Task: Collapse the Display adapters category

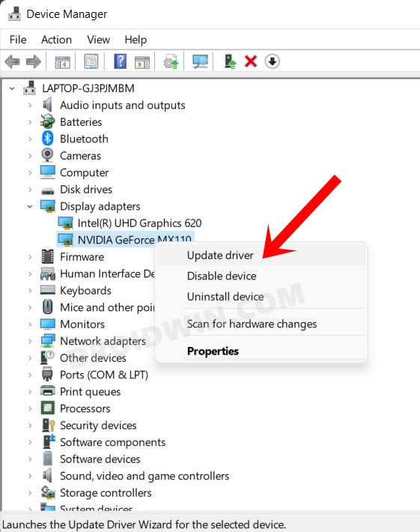Action: point(30,206)
